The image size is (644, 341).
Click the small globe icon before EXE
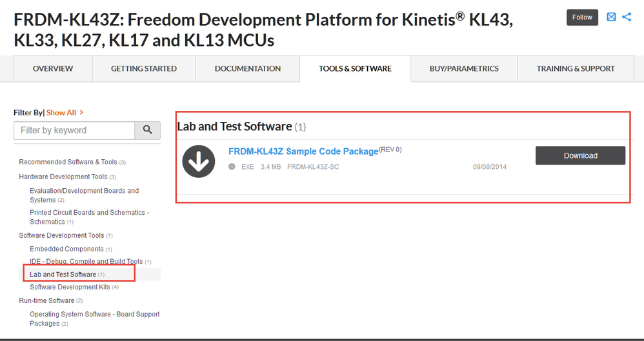pos(232,166)
